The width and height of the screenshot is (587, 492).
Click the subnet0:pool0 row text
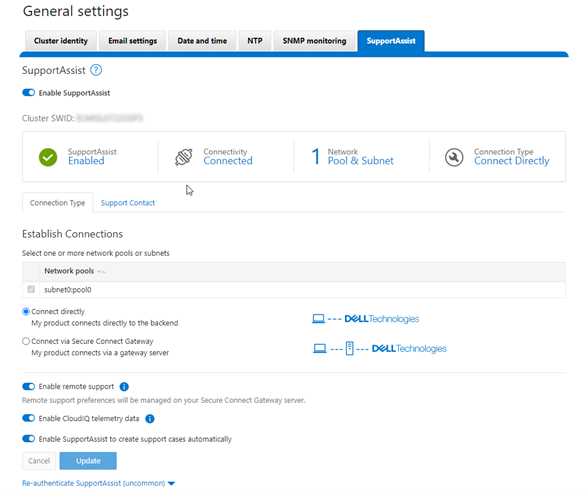coord(68,290)
